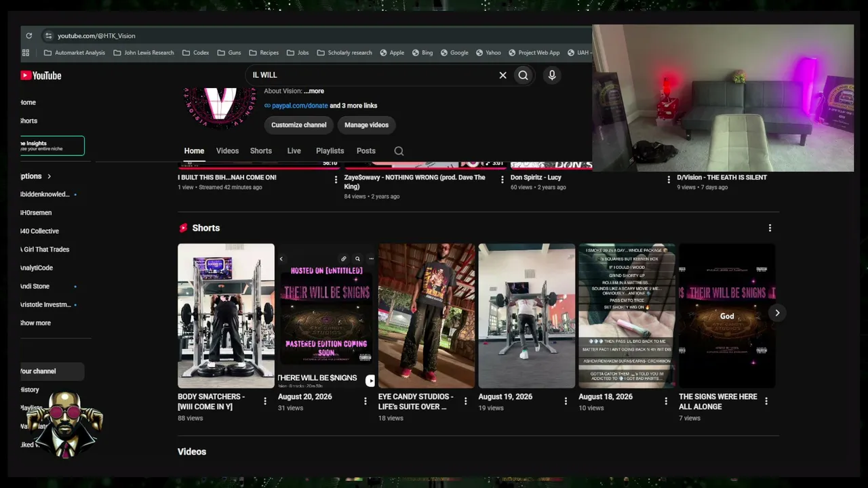The height and width of the screenshot is (488, 868).
Task: Open the Shorts section three-dot menu
Action: coord(770,228)
